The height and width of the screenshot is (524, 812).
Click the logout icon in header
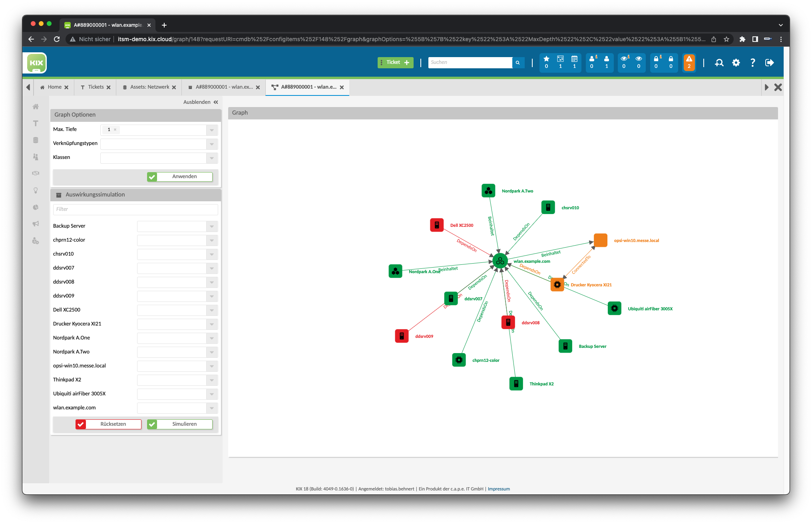coord(769,63)
